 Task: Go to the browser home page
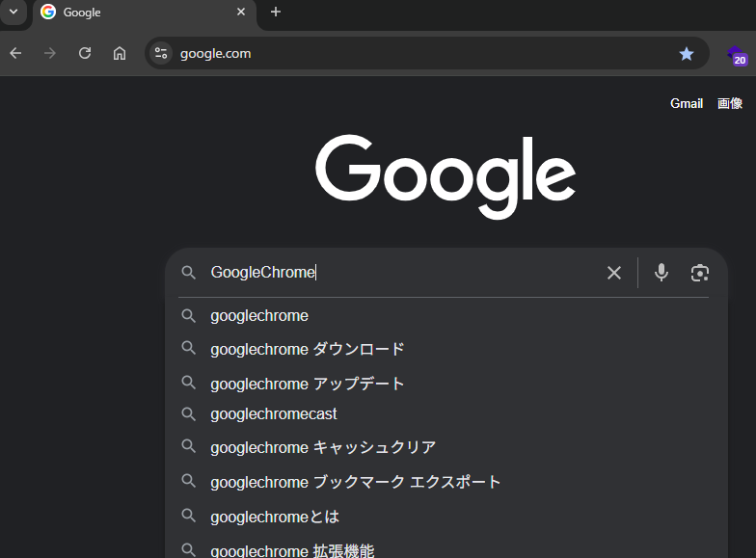[x=120, y=53]
